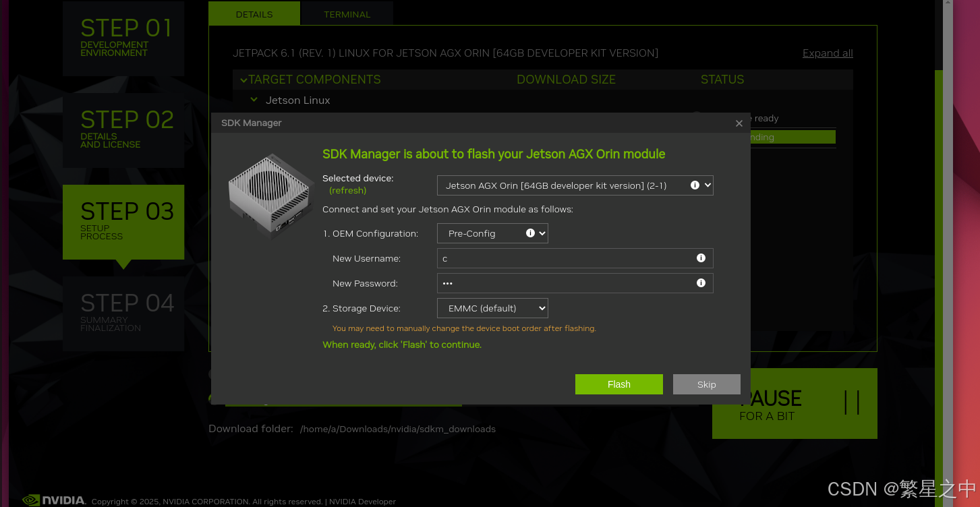
Task: Click the Skip button
Action: tap(706, 384)
